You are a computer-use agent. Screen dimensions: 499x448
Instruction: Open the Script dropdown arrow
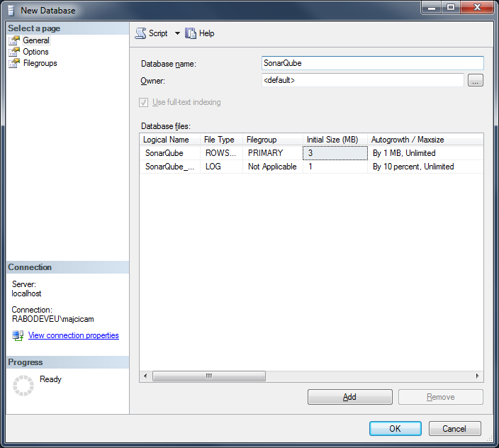[177, 33]
